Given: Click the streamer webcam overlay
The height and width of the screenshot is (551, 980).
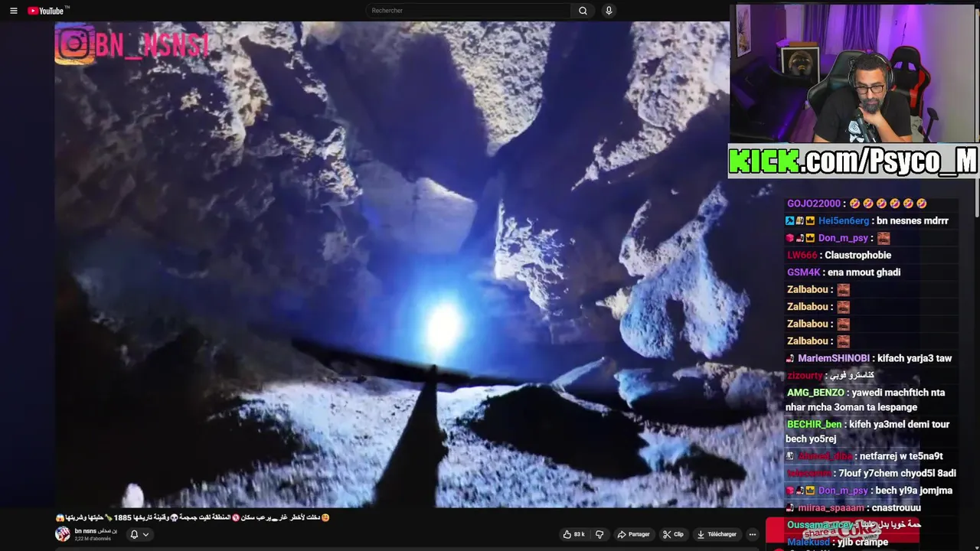Looking at the screenshot, I should click(854, 74).
